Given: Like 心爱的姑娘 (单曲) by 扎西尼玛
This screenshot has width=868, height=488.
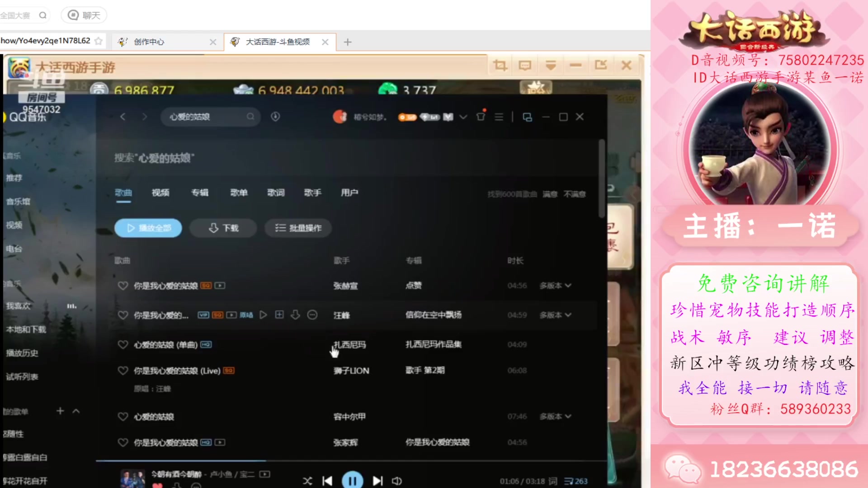Looking at the screenshot, I should point(123,345).
